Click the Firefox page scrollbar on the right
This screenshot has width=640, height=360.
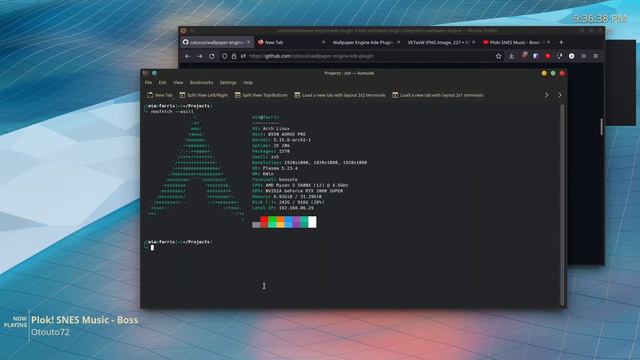(x=602, y=127)
